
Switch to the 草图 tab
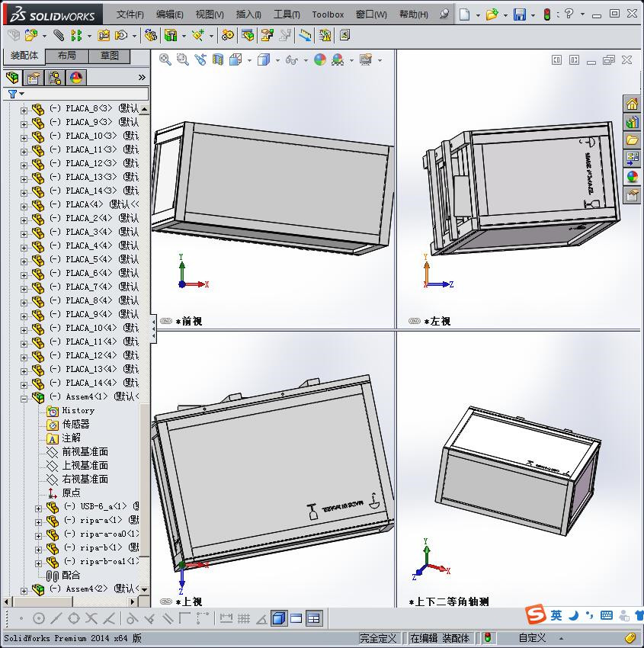pyautogui.click(x=110, y=56)
